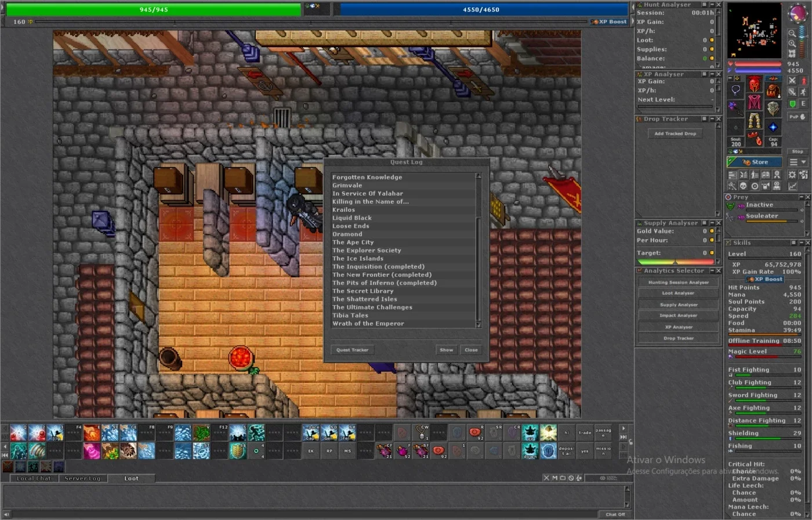Collapse the inventory with the minus button

click(x=730, y=78)
